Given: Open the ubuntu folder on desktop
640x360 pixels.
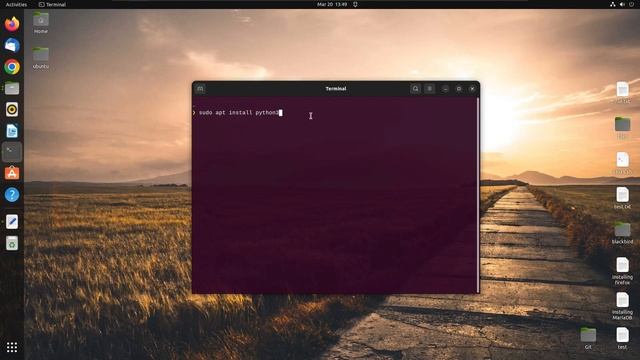Looking at the screenshot, I should 40,58.
